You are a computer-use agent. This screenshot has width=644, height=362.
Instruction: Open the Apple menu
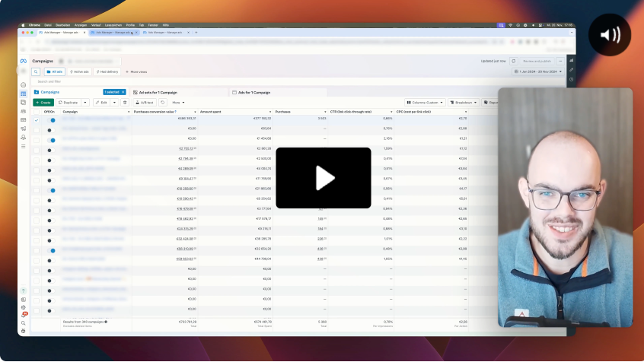coord(23,25)
